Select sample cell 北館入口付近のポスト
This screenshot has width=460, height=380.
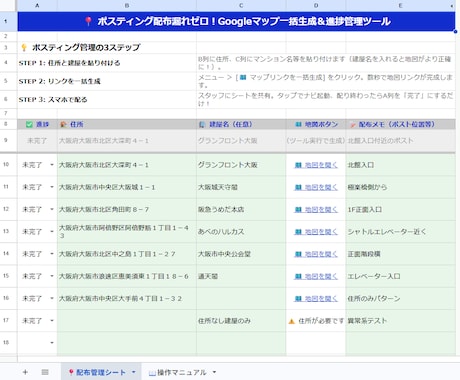pyautogui.click(x=400, y=141)
